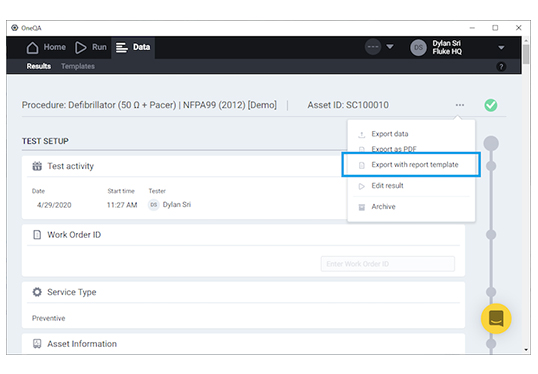The height and width of the screenshot is (374, 538).
Task: Click the DS user avatar
Action: pos(418,47)
